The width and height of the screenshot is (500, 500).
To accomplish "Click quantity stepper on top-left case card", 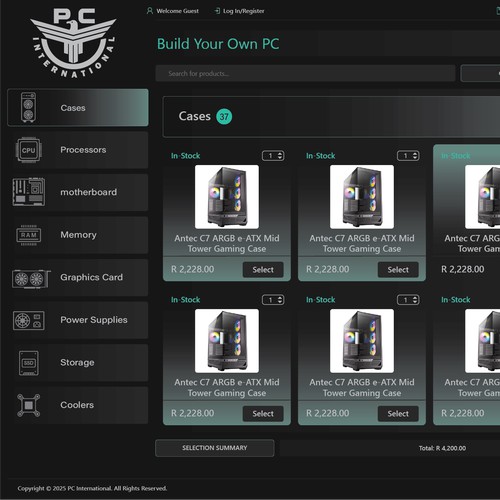I will (x=273, y=156).
